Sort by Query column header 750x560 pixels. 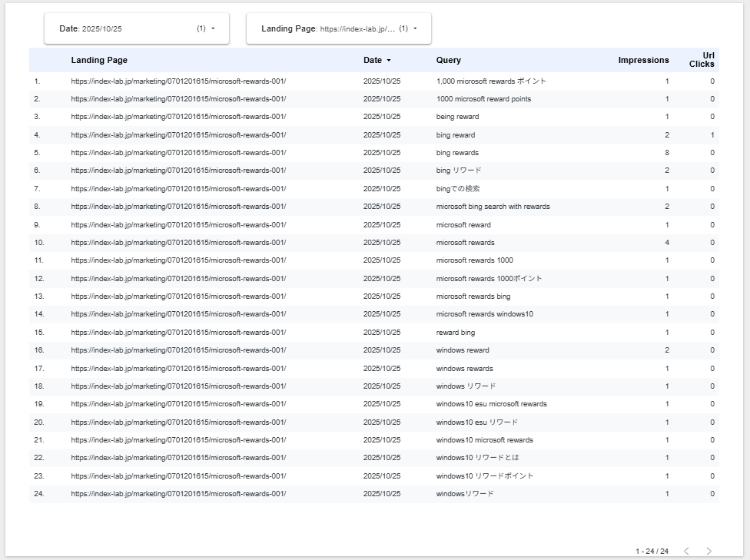448,60
